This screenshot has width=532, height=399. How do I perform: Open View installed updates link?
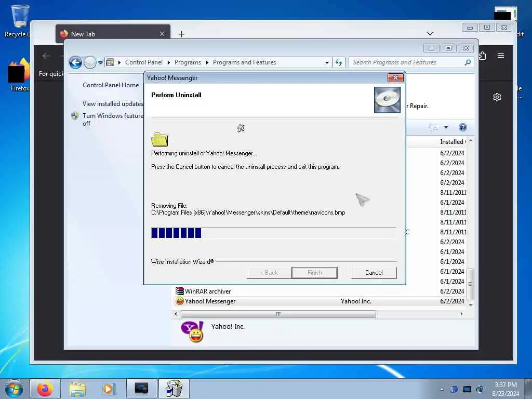(113, 104)
